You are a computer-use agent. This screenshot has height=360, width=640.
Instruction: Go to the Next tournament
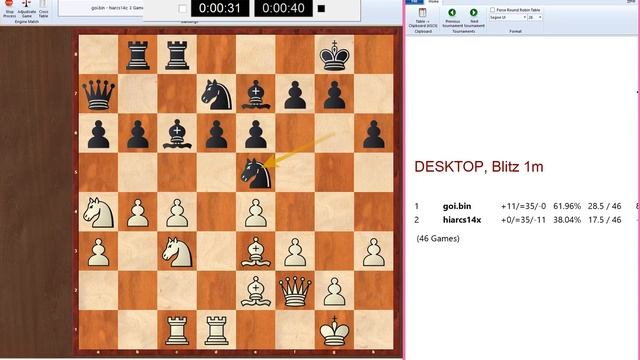[x=474, y=18]
